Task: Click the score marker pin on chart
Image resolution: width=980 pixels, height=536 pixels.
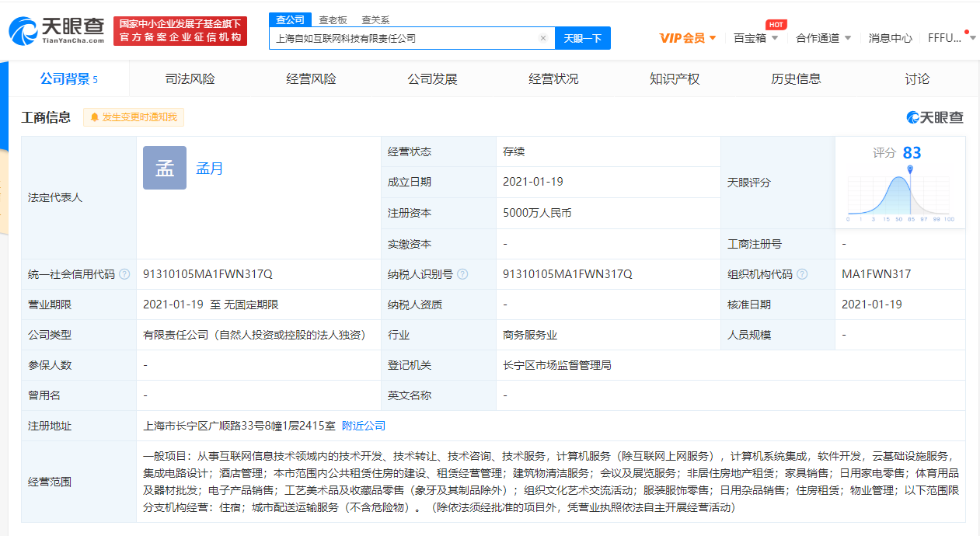Action: click(910, 169)
